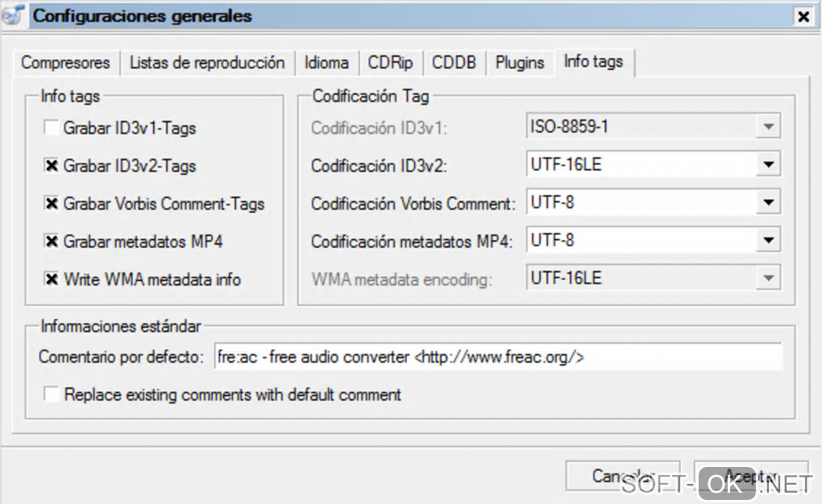Open Codificación ID3v2 encoding dropdown
This screenshot has width=822, height=504.
click(x=769, y=165)
